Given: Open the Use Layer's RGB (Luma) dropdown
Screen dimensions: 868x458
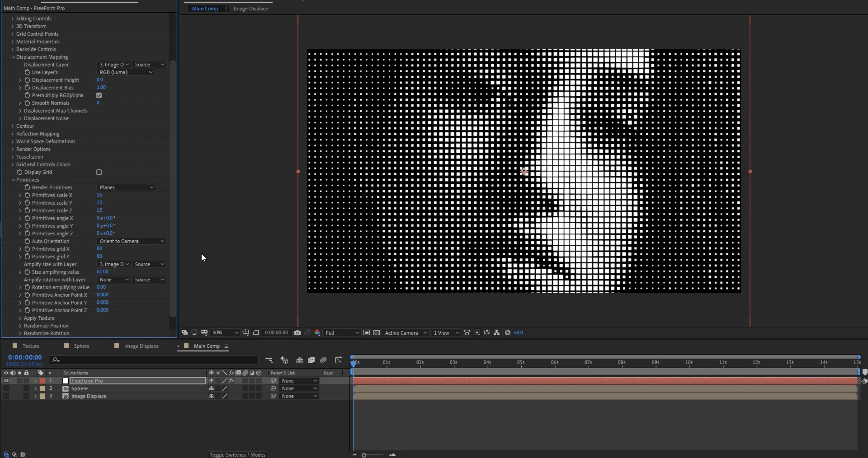Looking at the screenshot, I should (126, 72).
